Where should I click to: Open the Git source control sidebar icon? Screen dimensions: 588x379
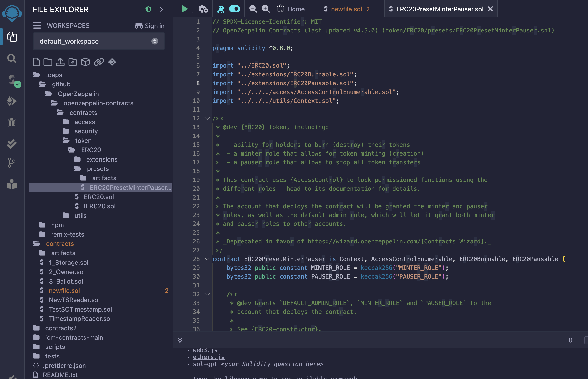[11, 163]
